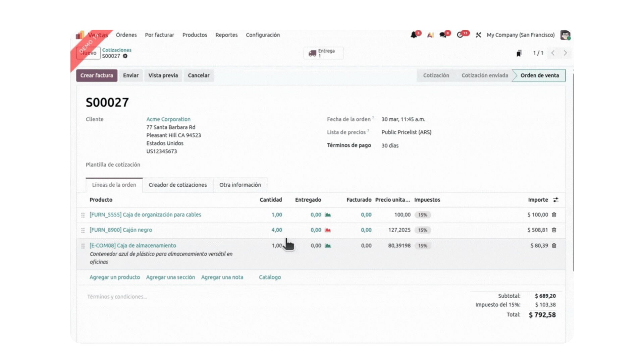Click the Términos y condiciones text field
The height and width of the screenshot is (362, 644).
(x=117, y=297)
